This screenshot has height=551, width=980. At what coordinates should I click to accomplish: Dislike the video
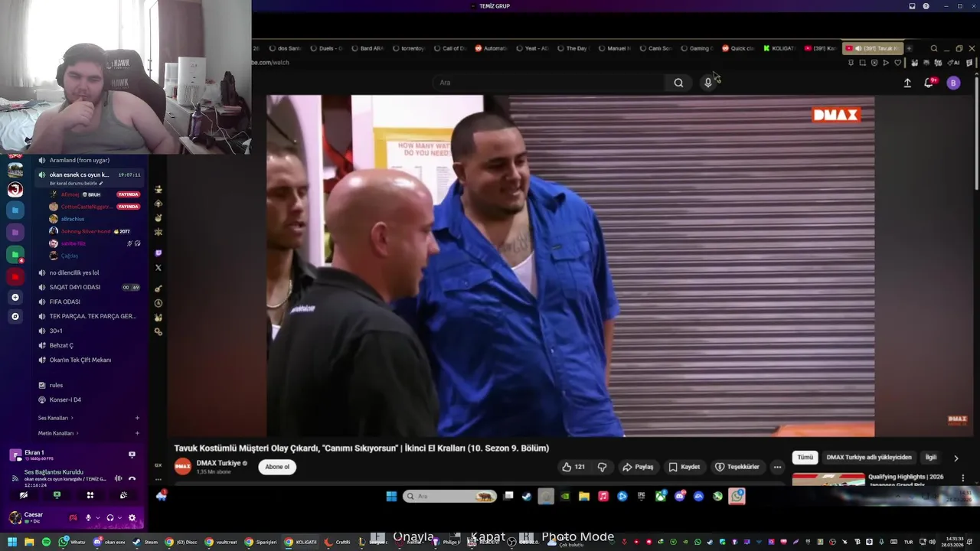[x=602, y=467]
